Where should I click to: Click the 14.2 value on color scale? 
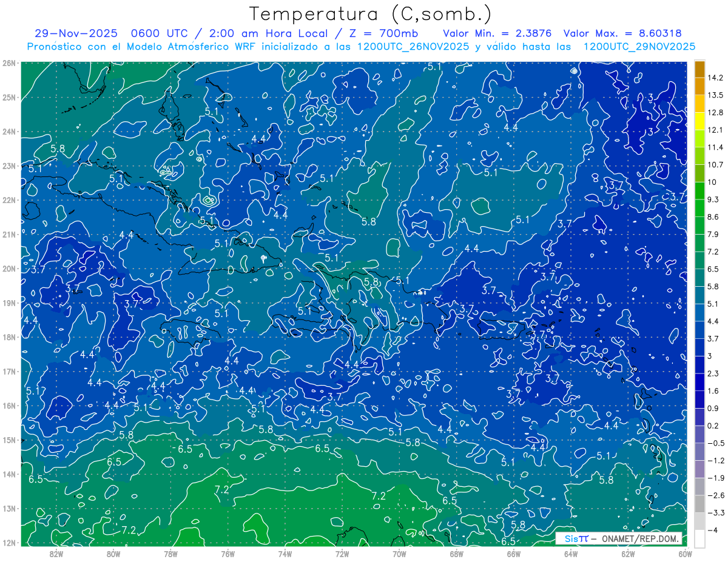tap(715, 78)
